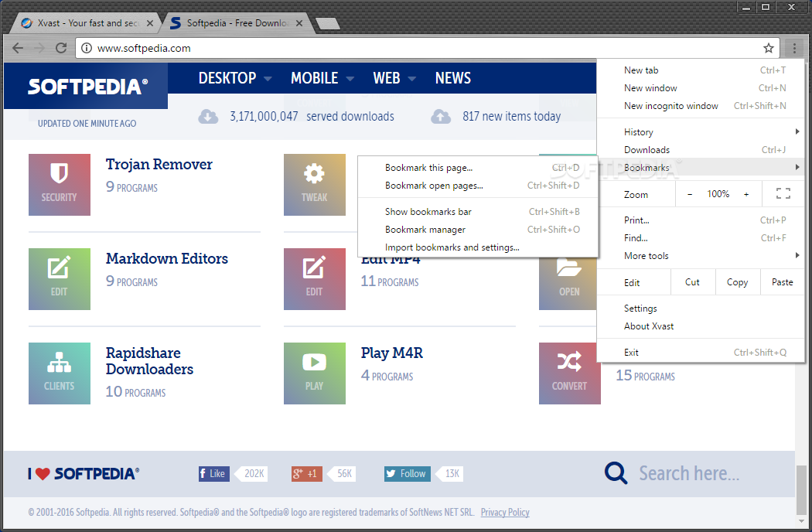The image size is (812, 532).
Task: Expand the History submenu
Action: 701,132
